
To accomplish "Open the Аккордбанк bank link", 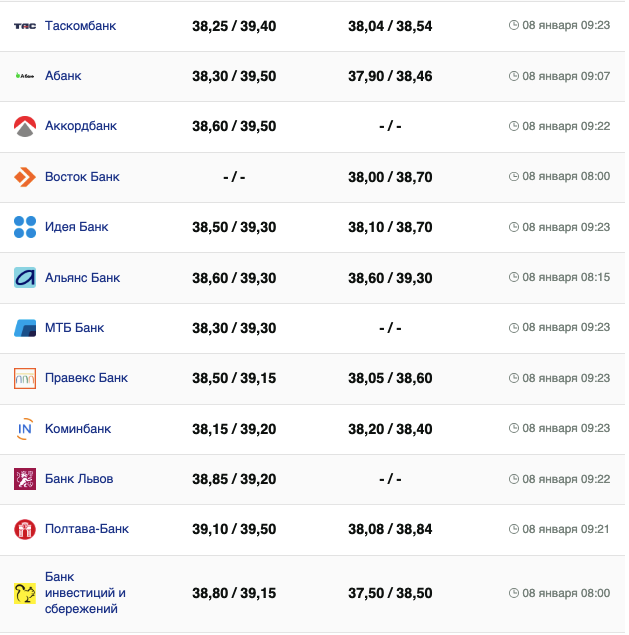I will pyautogui.click(x=81, y=126).
